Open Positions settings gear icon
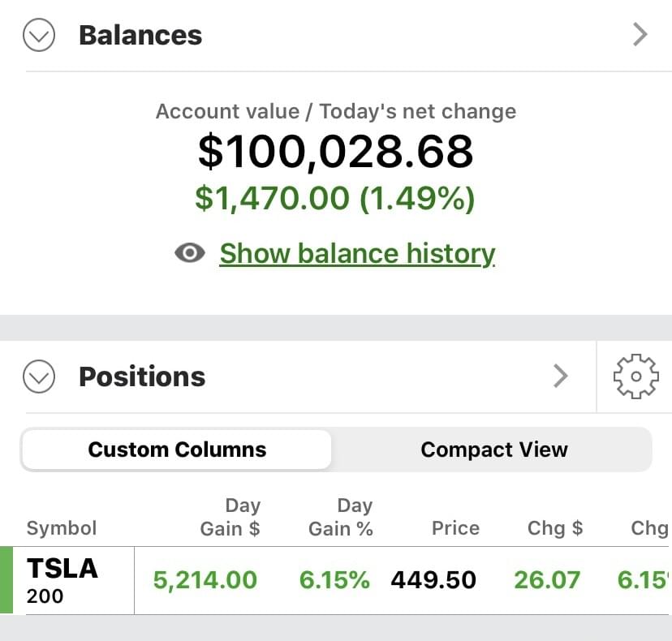 (x=635, y=376)
